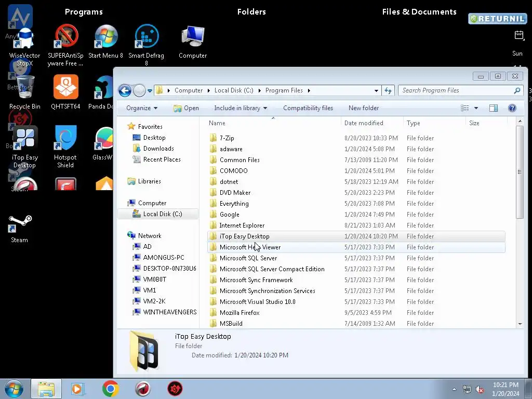Open the muted volume tray icon
Image resolution: width=532 pixels, height=399 pixels.
tap(480, 390)
